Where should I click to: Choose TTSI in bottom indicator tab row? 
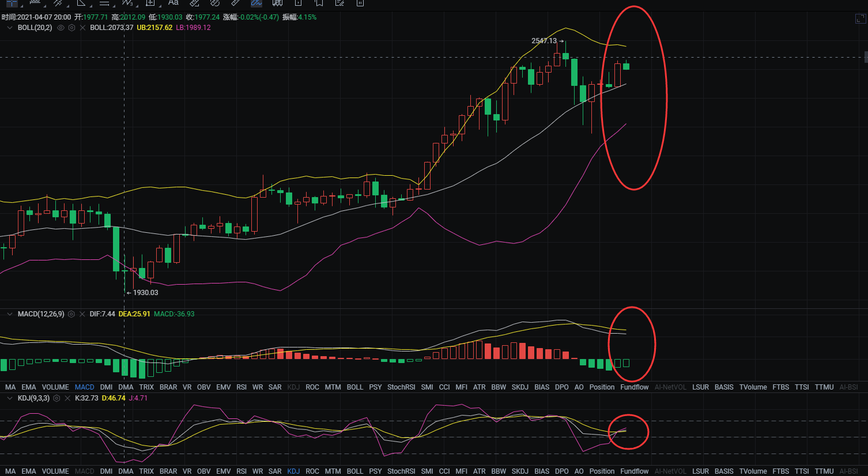[x=802, y=471]
